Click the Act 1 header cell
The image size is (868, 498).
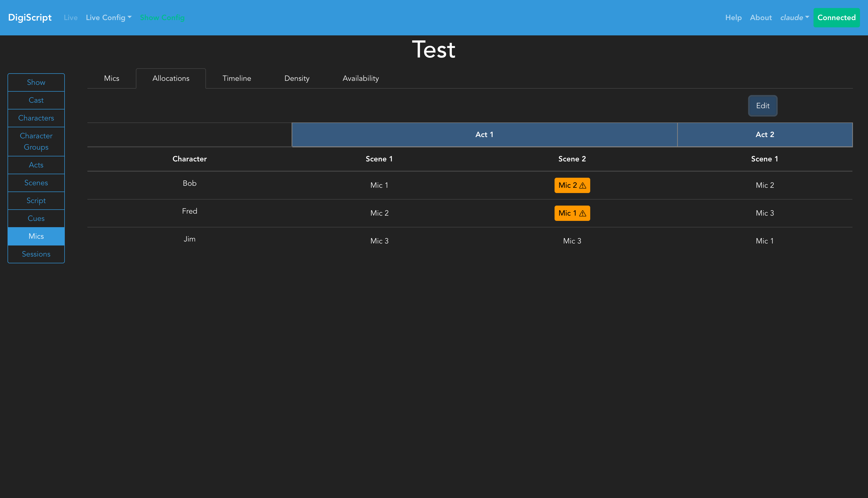484,135
